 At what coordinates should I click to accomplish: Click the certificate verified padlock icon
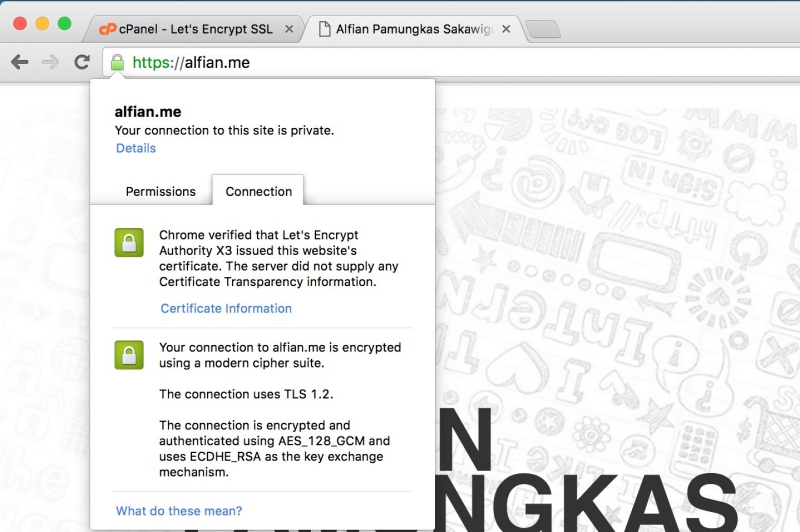pos(129,242)
